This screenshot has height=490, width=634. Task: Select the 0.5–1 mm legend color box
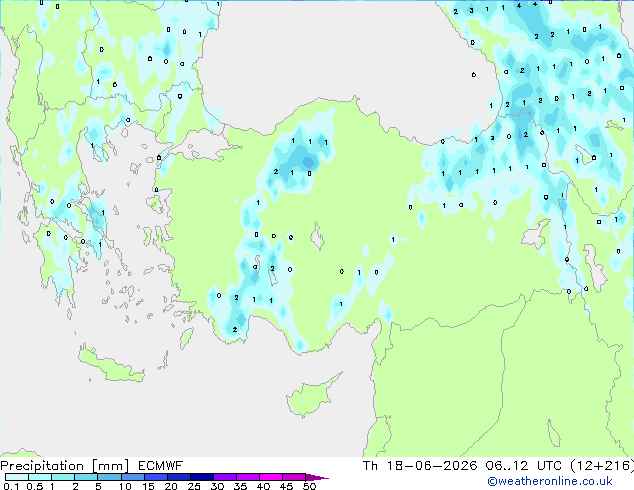click(40, 477)
